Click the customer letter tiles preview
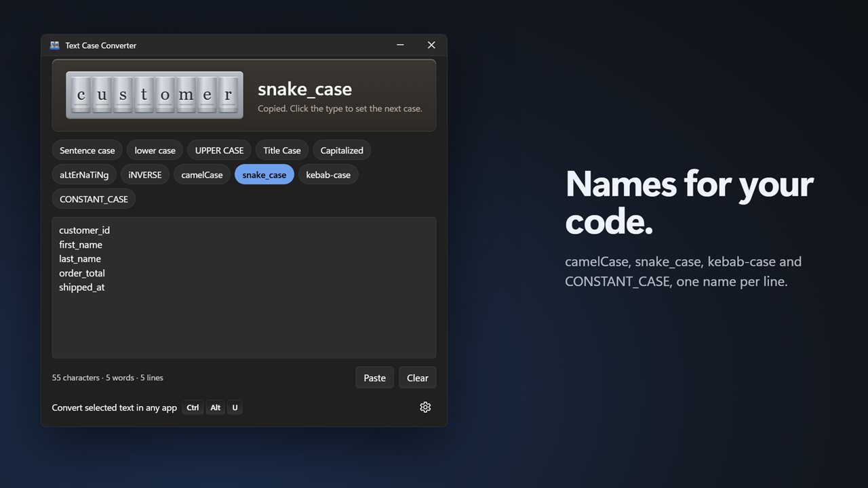Screen dimensions: 868x488 [155, 95]
